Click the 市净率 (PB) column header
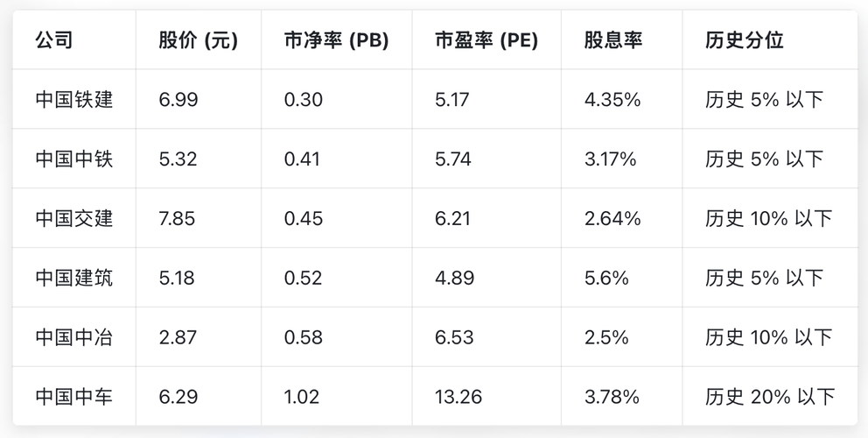868x438 pixels. click(336, 40)
